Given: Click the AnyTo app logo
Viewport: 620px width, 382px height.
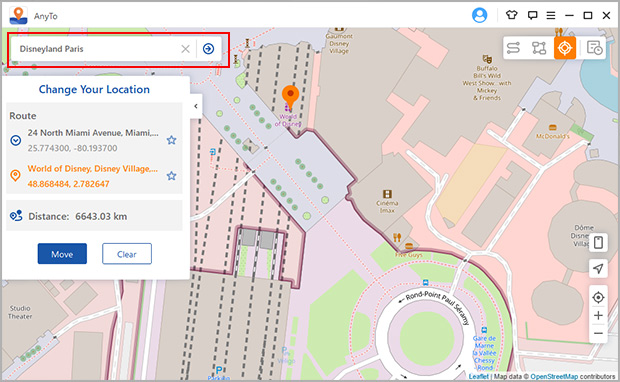Looking at the screenshot, I should coord(18,15).
